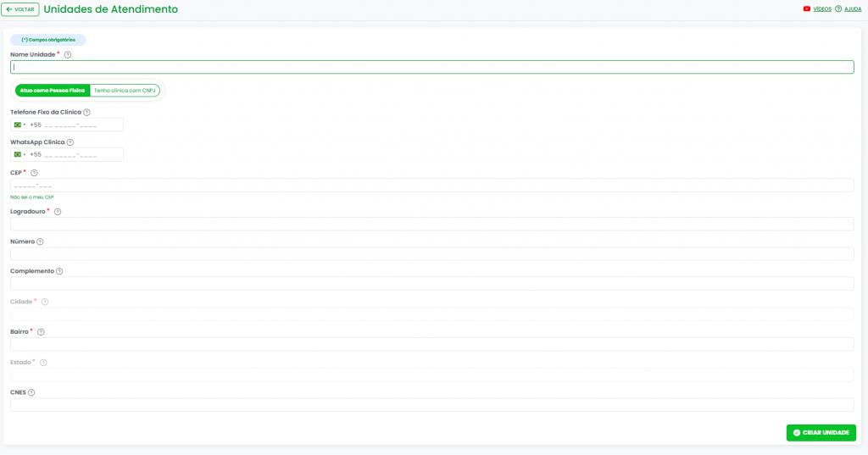This screenshot has width=868, height=455.
Task: Click into the Bairro input field
Action: coord(431,344)
